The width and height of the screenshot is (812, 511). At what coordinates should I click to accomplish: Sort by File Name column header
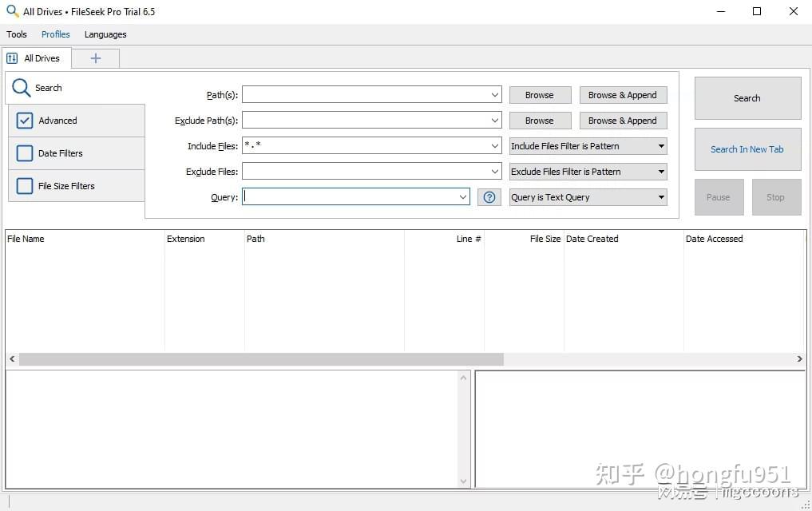point(85,239)
